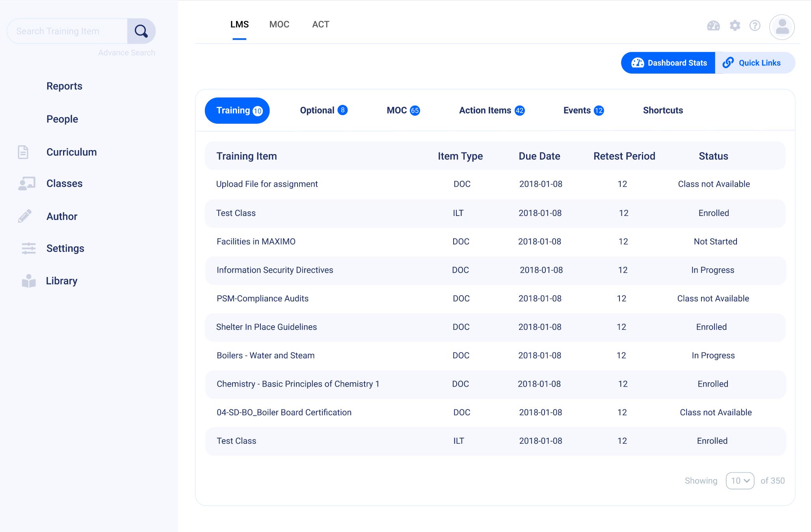Open the page size dropdown showing 10

(740, 481)
